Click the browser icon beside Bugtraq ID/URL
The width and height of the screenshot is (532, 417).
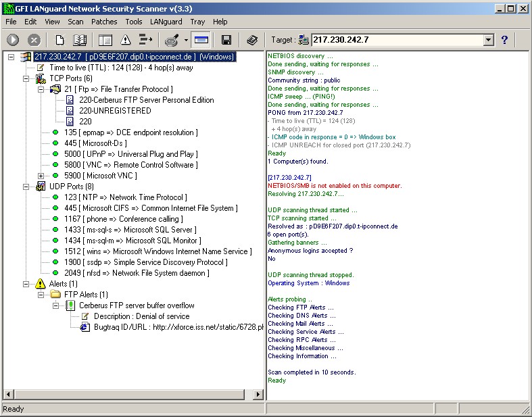point(84,327)
